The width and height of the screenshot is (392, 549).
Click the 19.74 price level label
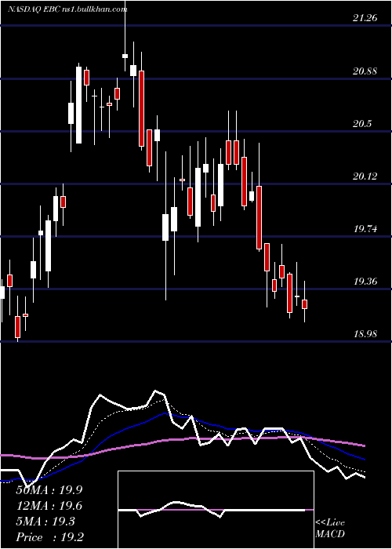(x=365, y=229)
